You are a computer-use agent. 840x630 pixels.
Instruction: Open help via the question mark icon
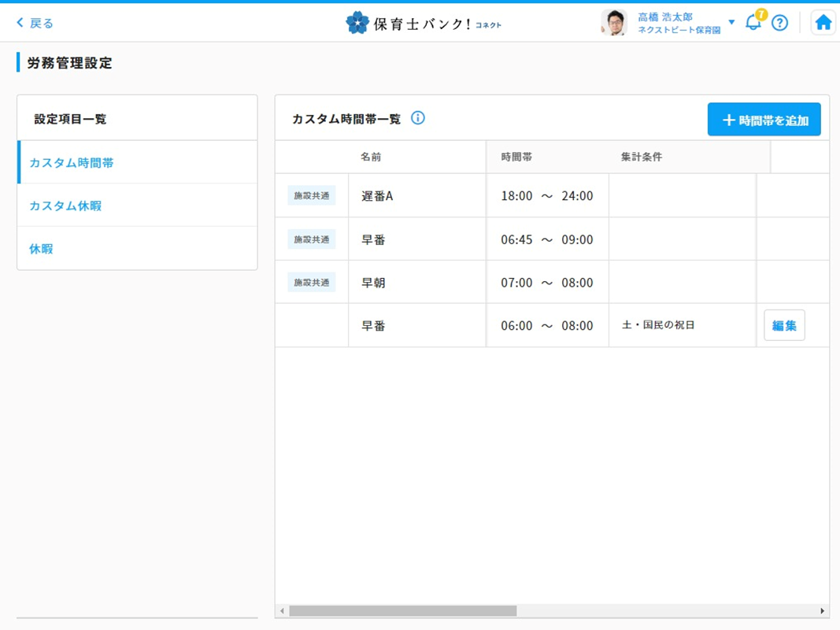[779, 23]
